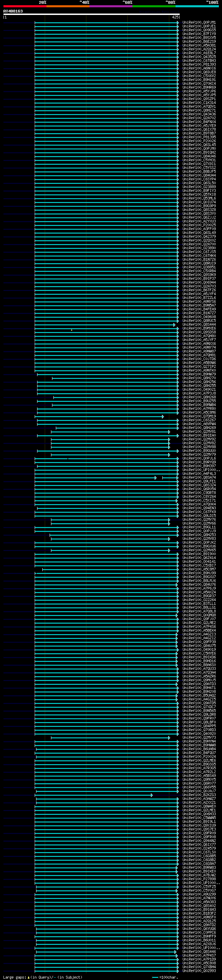The image size is (222, 980).
Task: Open hit UniRef100_B6E2S9
Action: [x=199, y=41]
